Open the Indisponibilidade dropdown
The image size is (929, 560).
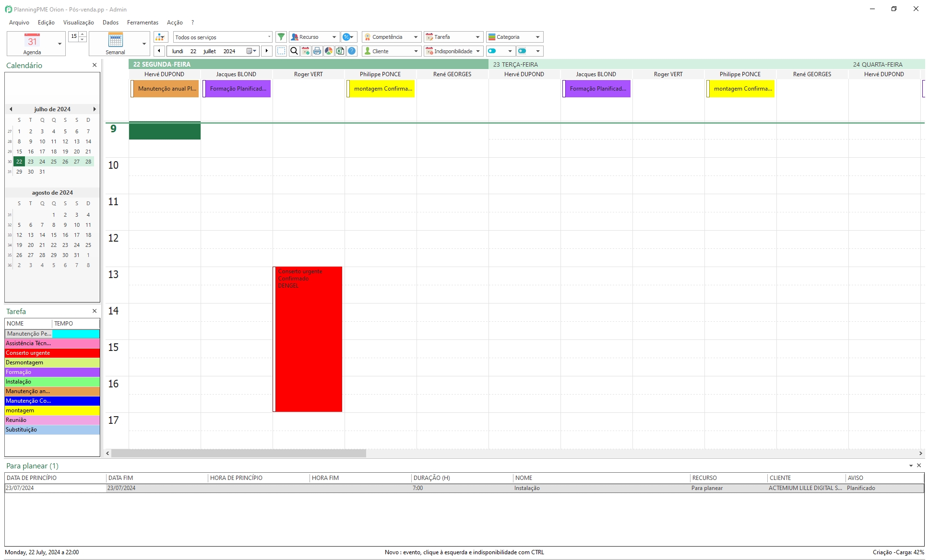[453, 51]
